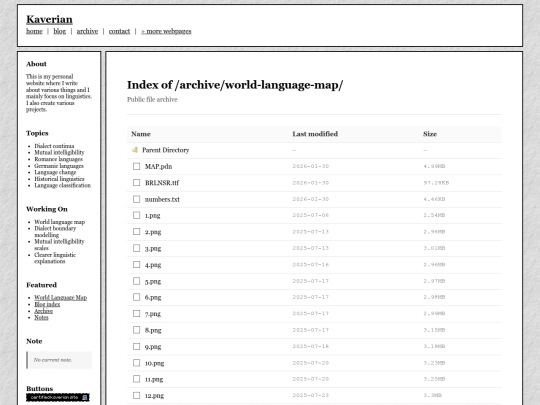Click file icon beside 9.png

click(x=136, y=346)
